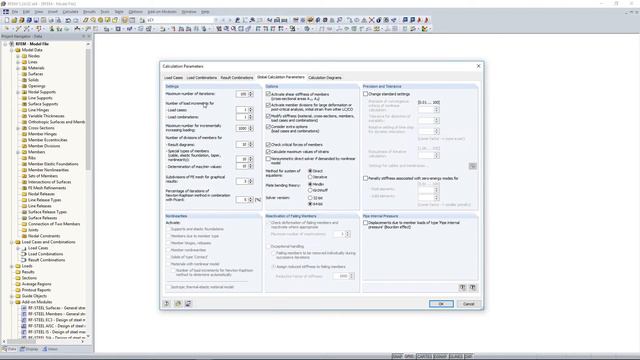Toggle Consider extra options checkbox
Viewport: 640px width, 360px height.
tap(268, 127)
